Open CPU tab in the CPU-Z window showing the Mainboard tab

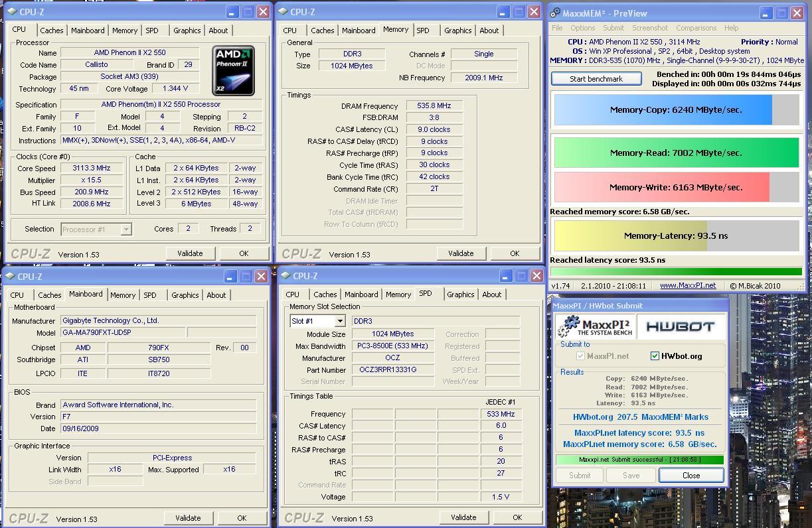(17, 295)
